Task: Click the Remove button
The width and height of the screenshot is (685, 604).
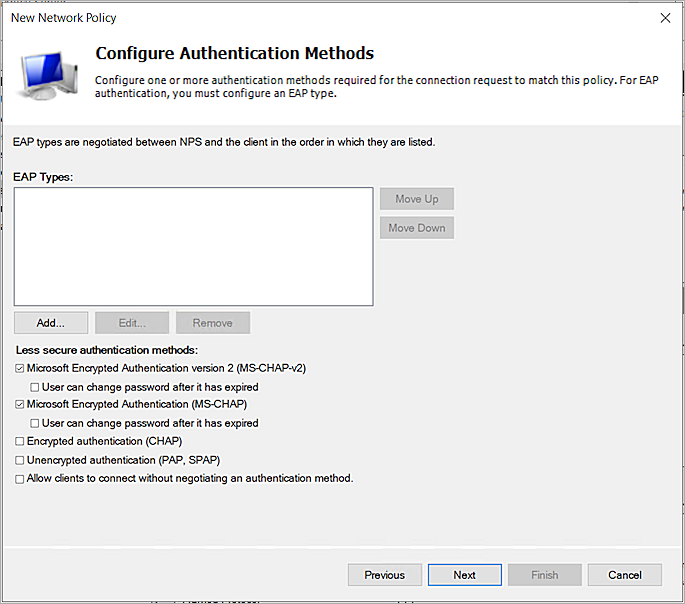Action: click(x=212, y=323)
